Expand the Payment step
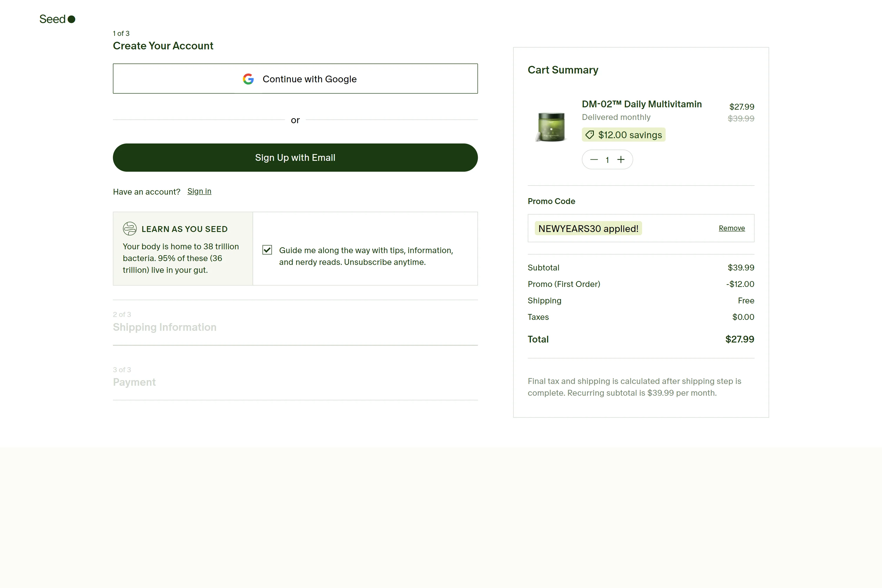The image size is (882, 588). [134, 382]
